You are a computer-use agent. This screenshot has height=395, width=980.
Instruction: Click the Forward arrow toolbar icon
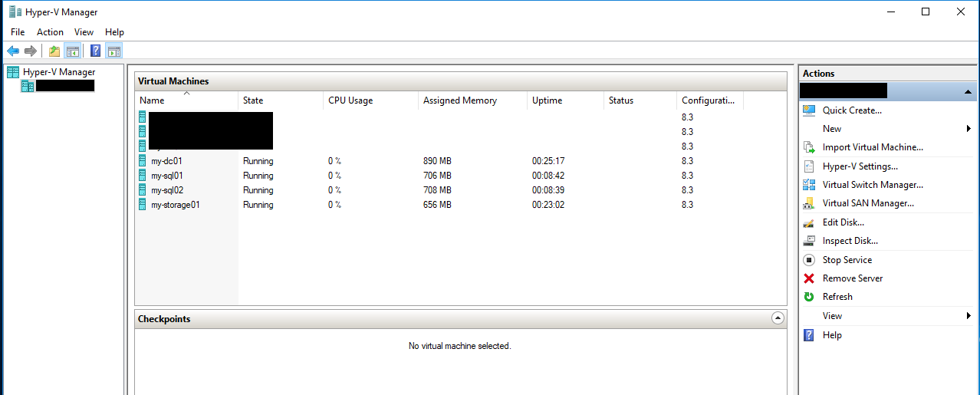[x=31, y=51]
